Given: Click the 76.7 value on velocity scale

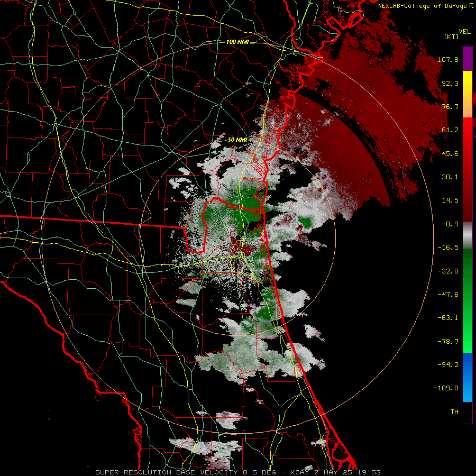Looking at the screenshot, I should (450, 106).
